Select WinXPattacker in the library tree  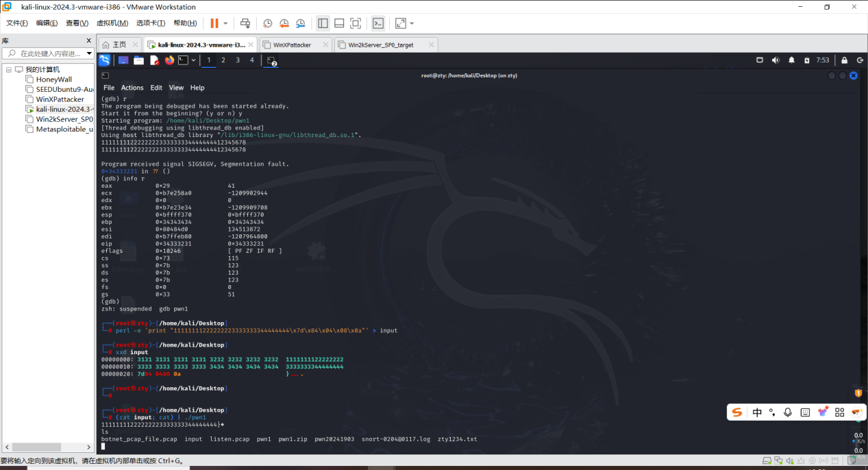tap(55, 99)
